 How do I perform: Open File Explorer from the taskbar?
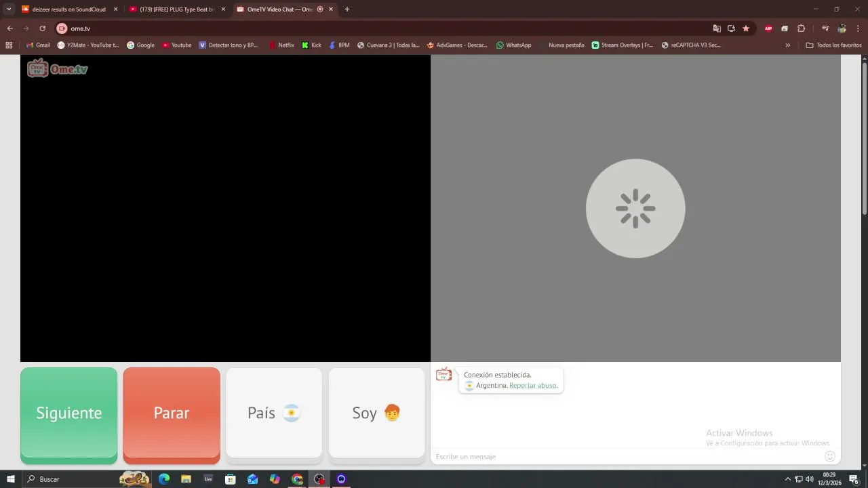tap(186, 479)
